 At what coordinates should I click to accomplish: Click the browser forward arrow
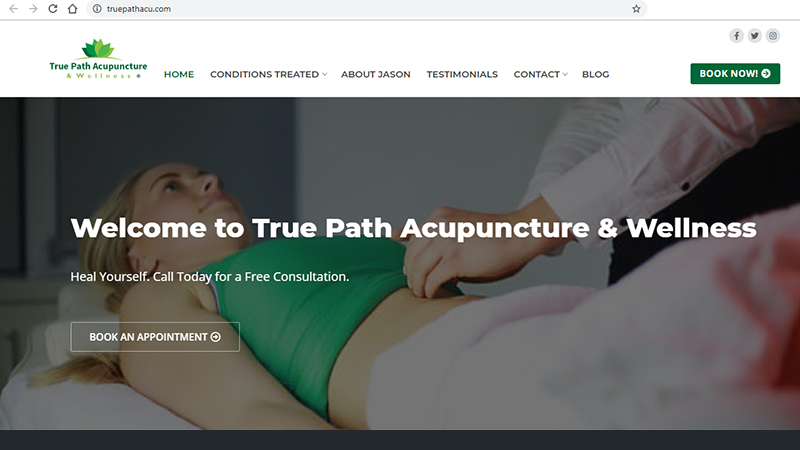(33, 9)
